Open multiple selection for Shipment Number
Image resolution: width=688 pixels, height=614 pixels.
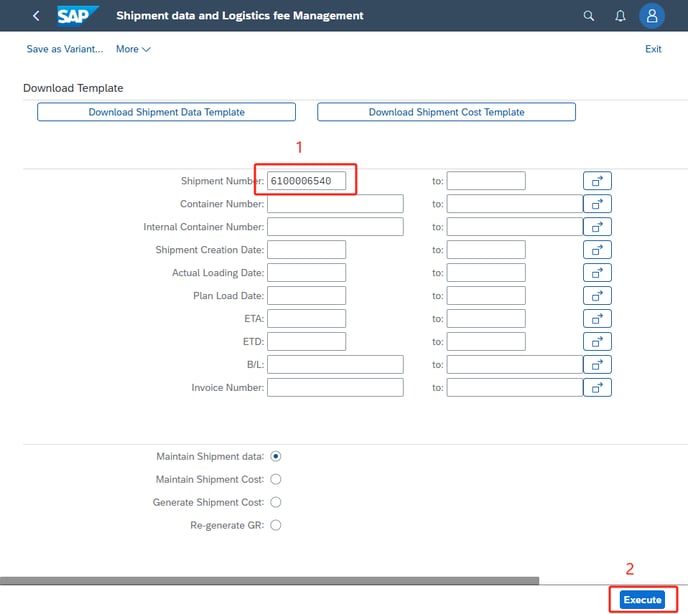pos(597,181)
